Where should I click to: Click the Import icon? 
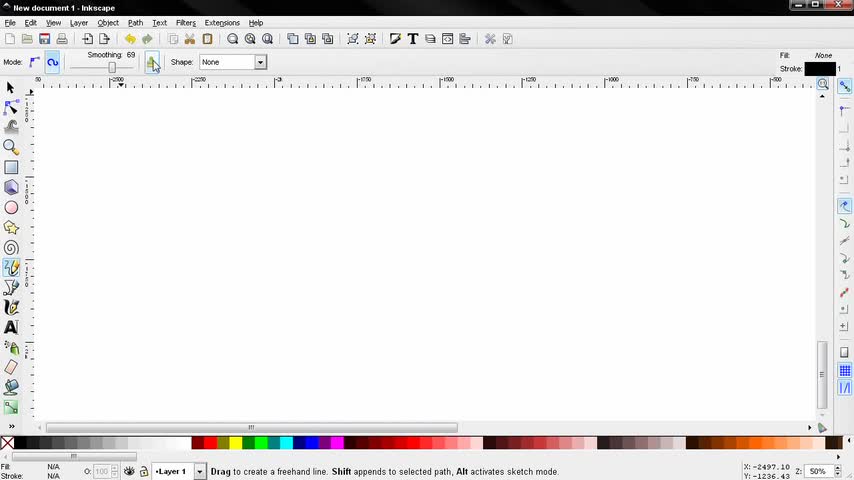point(87,39)
